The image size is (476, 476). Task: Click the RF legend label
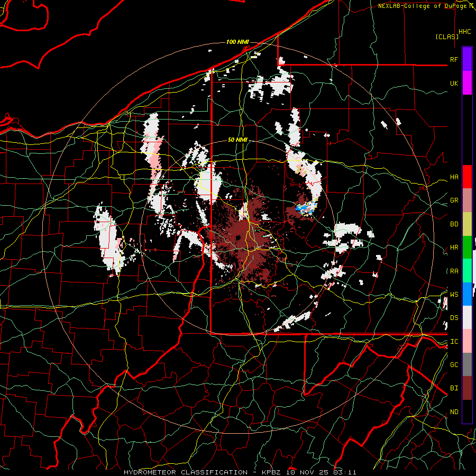(x=454, y=59)
